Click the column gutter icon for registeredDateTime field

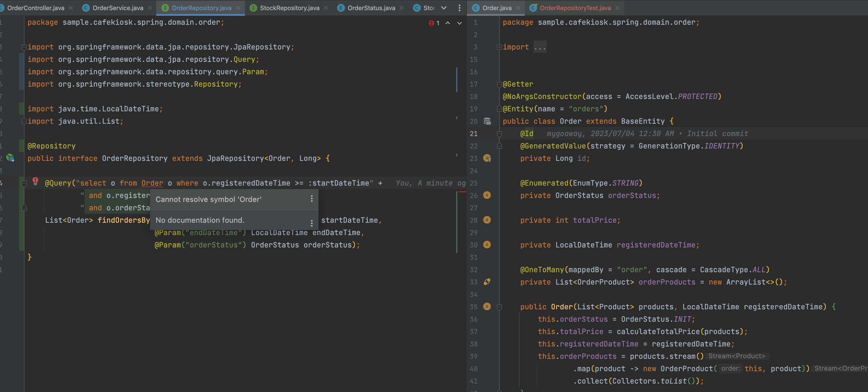487,245
